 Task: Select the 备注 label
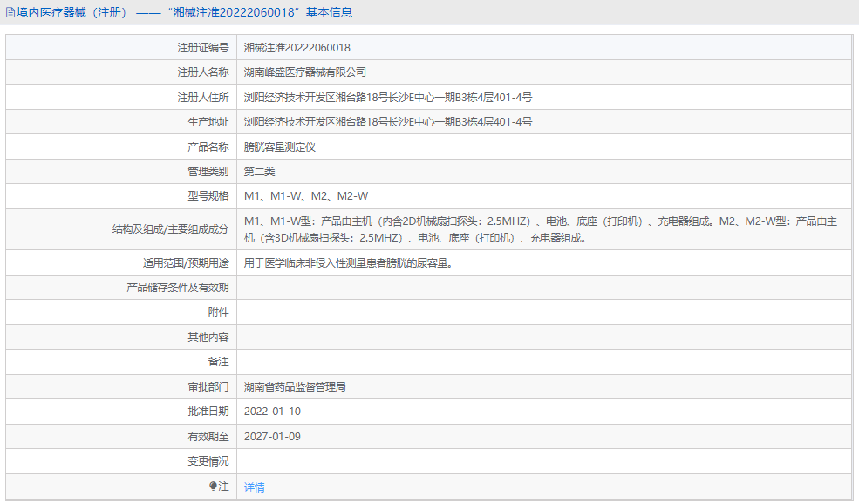tap(219, 362)
